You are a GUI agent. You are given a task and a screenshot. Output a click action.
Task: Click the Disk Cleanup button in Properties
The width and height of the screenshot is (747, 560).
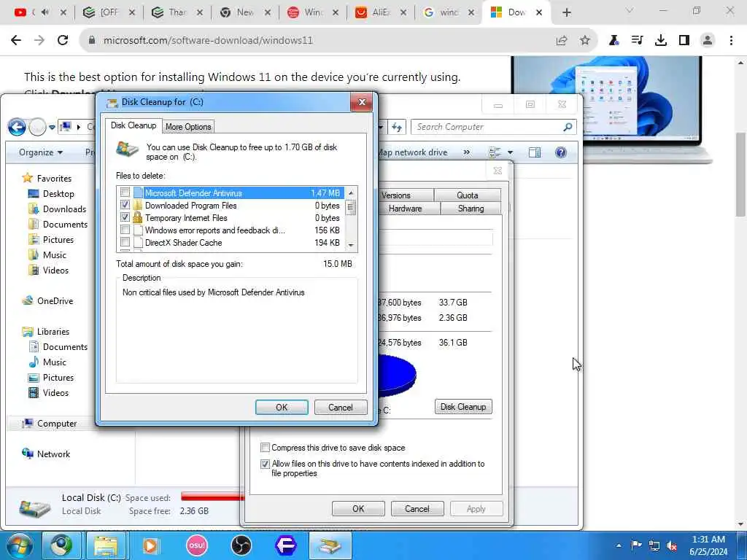point(463,407)
